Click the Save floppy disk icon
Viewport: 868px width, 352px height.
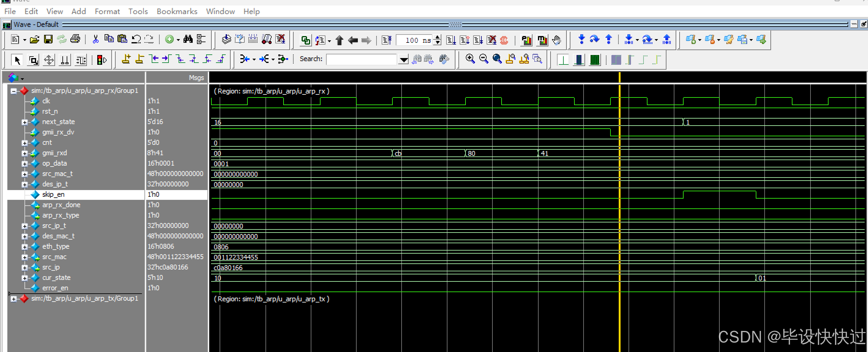coord(48,40)
